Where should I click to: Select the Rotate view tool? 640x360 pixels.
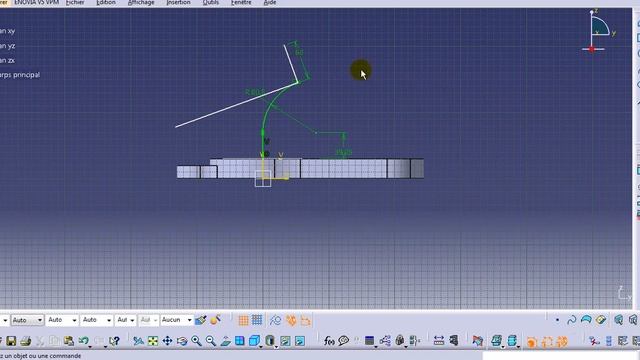182,341
